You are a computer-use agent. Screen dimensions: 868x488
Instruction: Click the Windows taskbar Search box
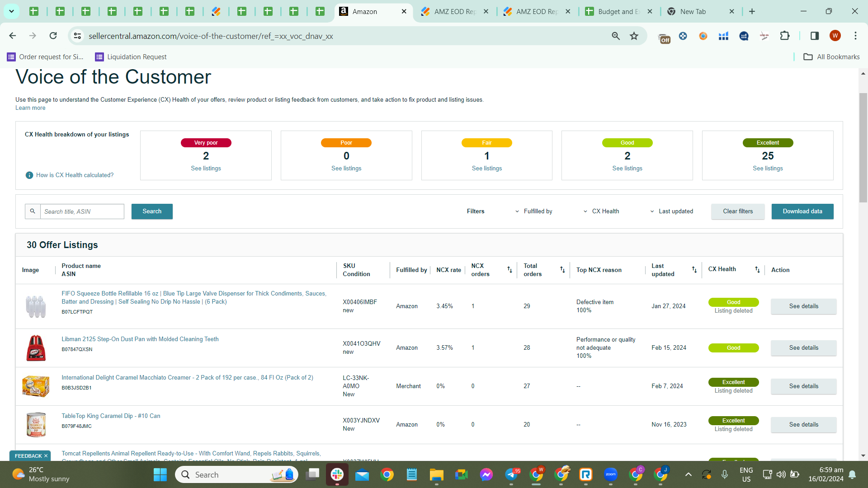[236, 474]
